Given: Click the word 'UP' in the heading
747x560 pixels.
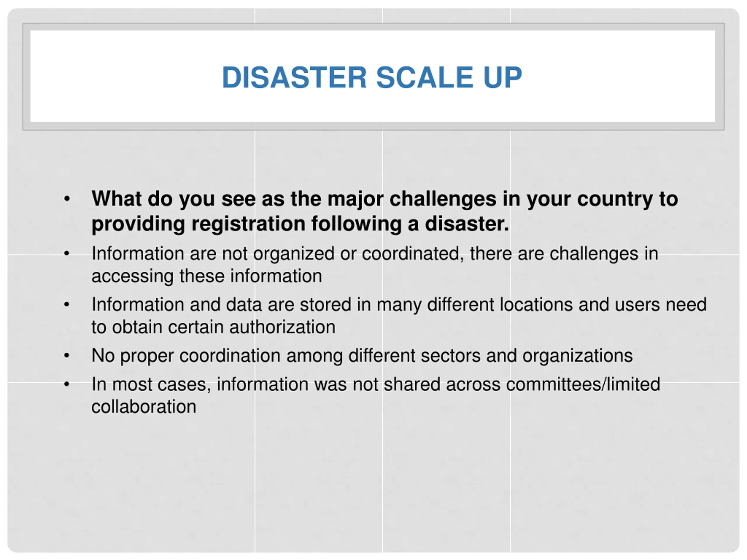Looking at the screenshot, I should 502,78.
